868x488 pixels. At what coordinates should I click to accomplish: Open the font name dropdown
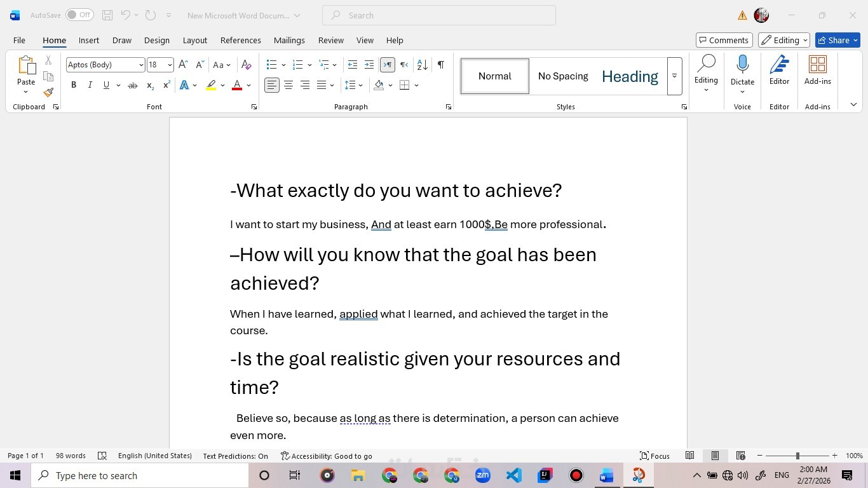coord(141,65)
